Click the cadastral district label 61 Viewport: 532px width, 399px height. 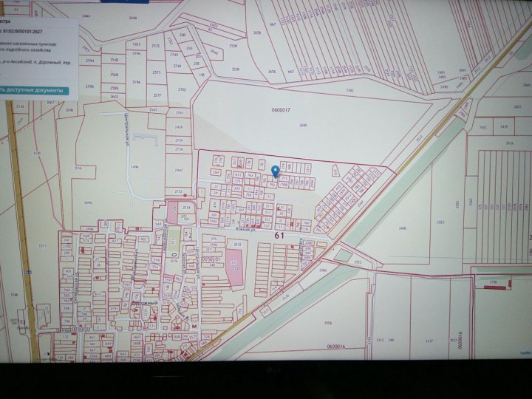tap(279, 235)
